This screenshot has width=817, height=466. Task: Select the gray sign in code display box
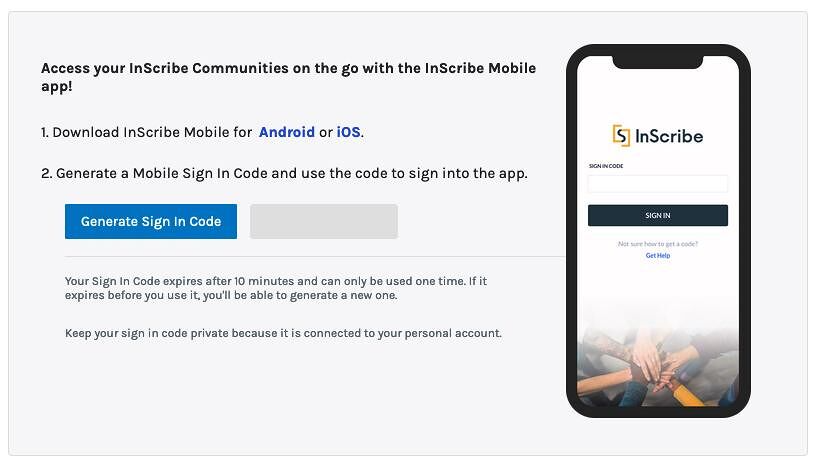[324, 222]
